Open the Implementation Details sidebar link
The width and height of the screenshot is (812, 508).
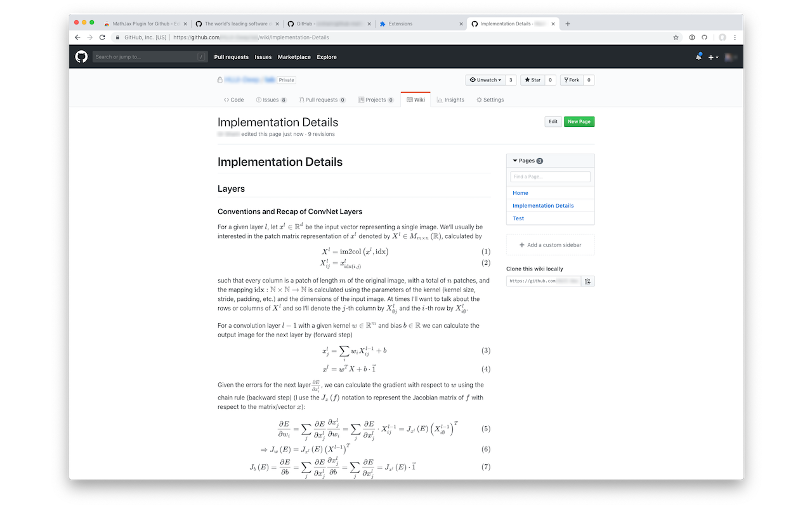tap(543, 206)
